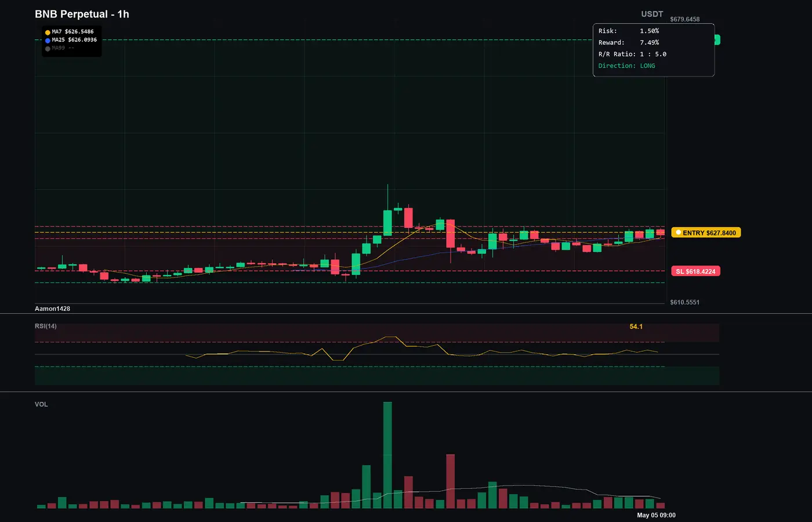Select the MA7 $626.5486 legend value
812x522 pixels.
click(72, 32)
